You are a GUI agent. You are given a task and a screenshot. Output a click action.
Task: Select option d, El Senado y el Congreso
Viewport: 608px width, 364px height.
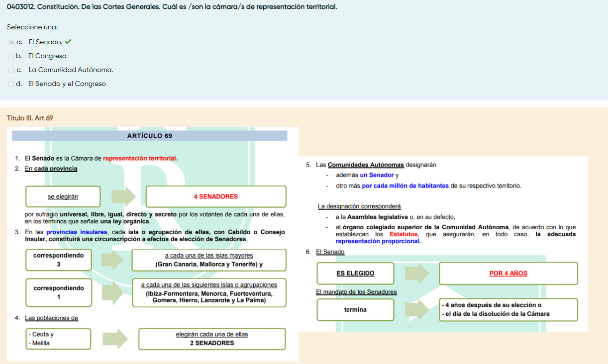11,84
